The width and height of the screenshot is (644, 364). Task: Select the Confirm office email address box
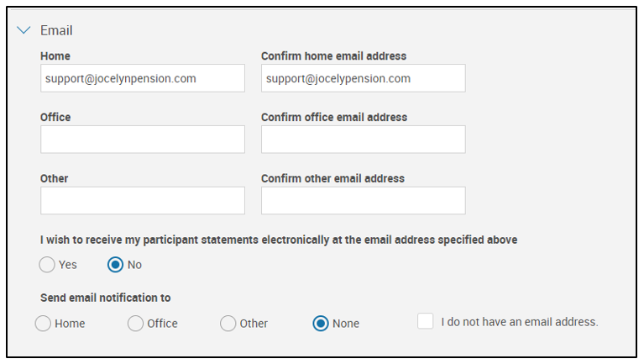tap(363, 140)
